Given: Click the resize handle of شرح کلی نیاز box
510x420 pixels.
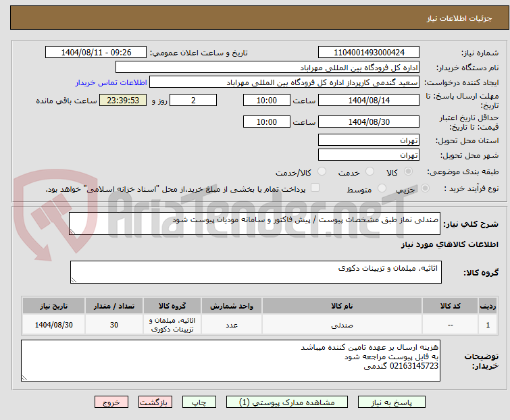Looking at the screenshot, I should point(72,232).
